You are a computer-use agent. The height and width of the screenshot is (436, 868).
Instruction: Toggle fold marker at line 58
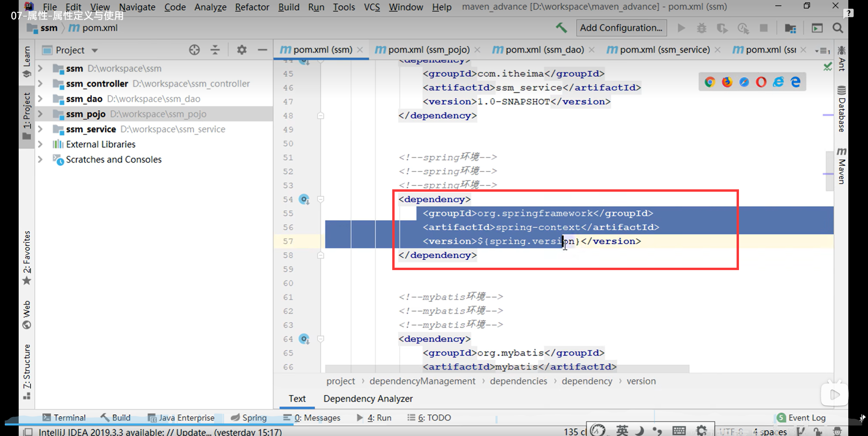pos(321,255)
